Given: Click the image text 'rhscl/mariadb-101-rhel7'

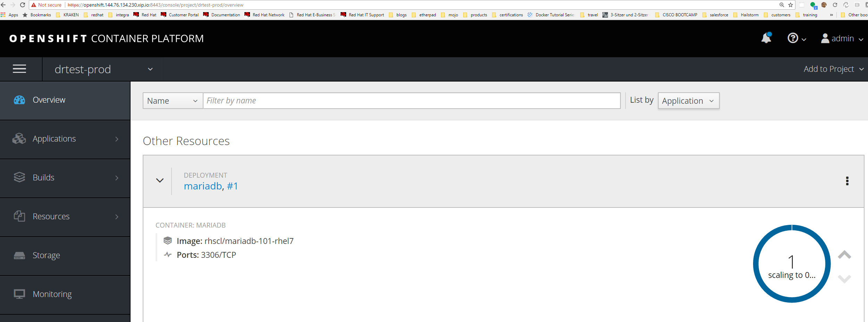Looking at the screenshot, I should coord(249,241).
